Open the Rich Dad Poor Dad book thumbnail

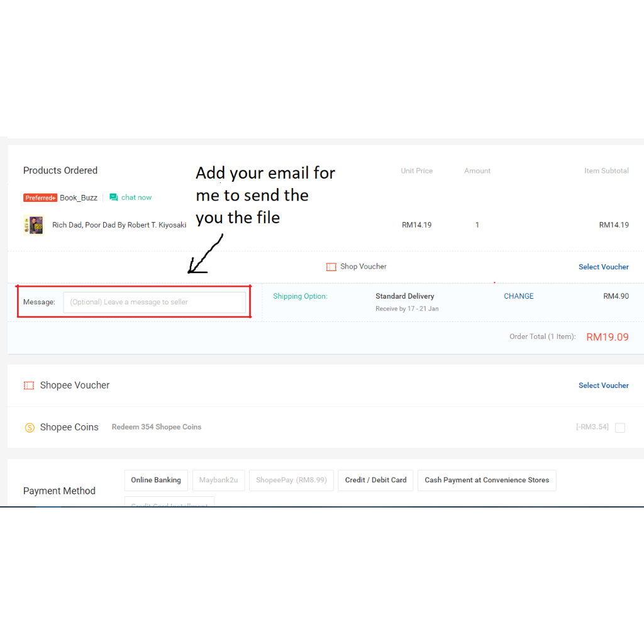pyautogui.click(x=34, y=225)
